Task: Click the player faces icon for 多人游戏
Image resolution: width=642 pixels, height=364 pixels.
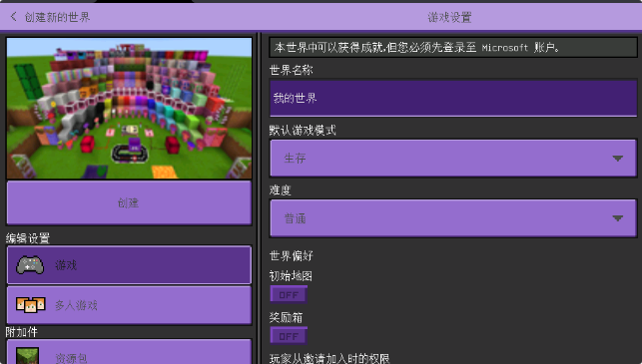Action: click(x=30, y=305)
